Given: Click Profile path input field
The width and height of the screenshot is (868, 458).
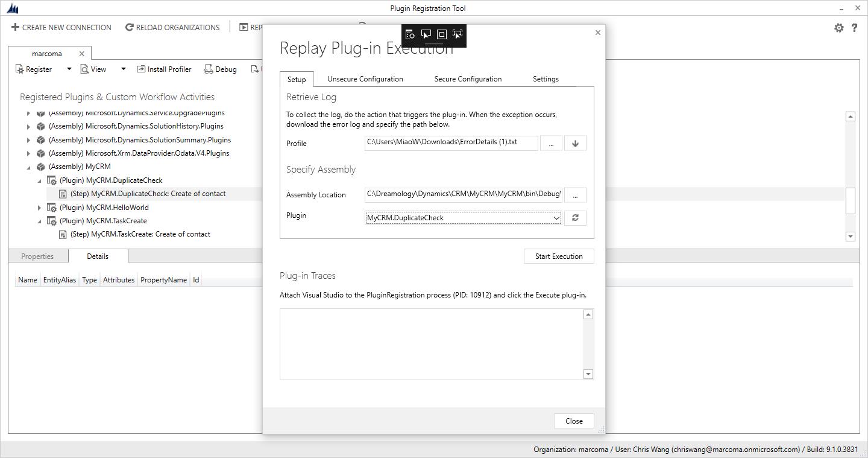Looking at the screenshot, I should click(x=451, y=142).
